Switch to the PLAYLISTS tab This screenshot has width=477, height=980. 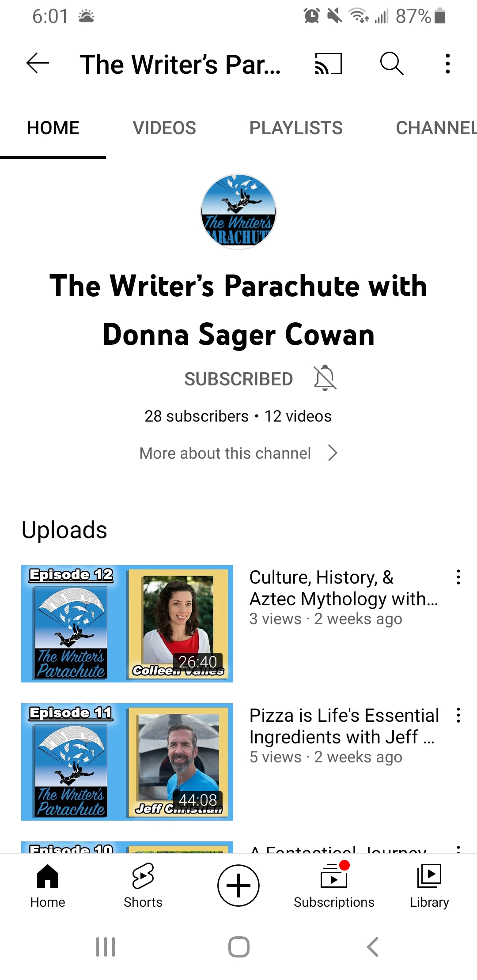(296, 128)
